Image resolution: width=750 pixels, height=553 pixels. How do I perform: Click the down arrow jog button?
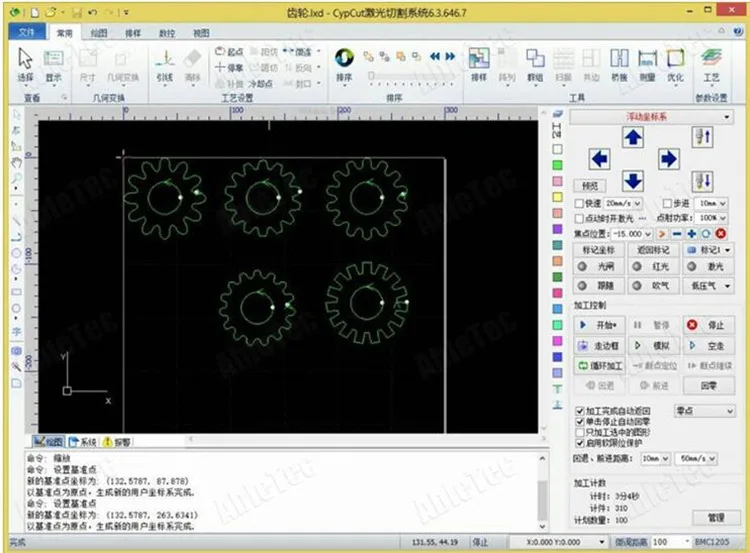coord(633,180)
